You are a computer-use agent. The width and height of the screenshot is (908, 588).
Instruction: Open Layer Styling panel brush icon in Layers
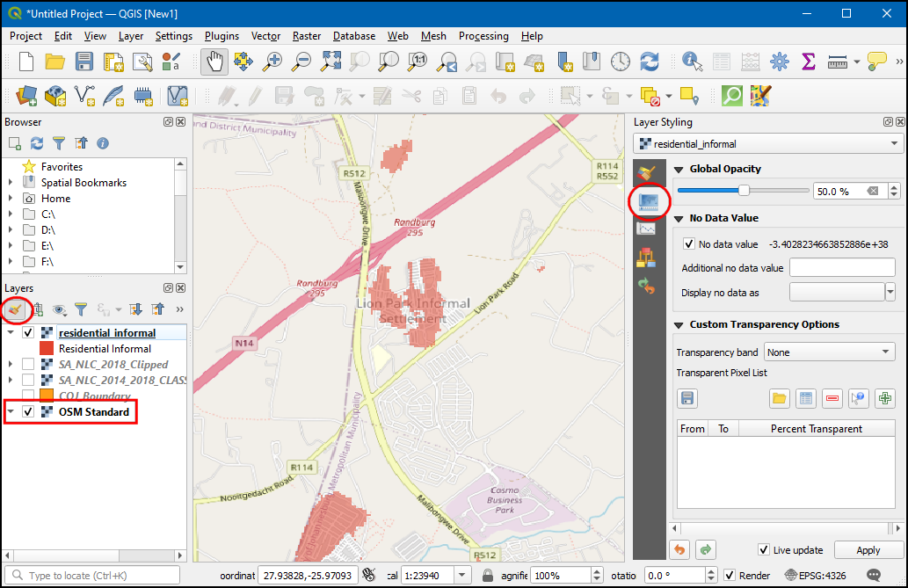pyautogui.click(x=14, y=309)
